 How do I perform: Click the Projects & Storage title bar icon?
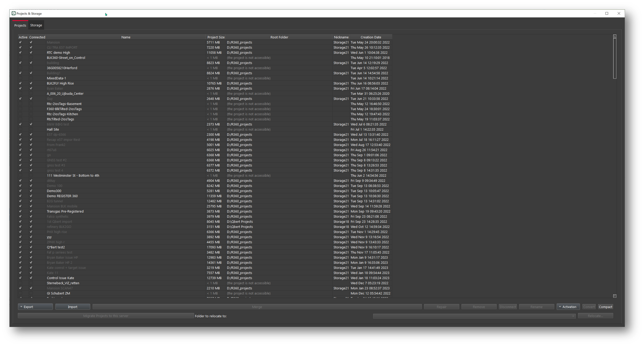click(x=13, y=13)
